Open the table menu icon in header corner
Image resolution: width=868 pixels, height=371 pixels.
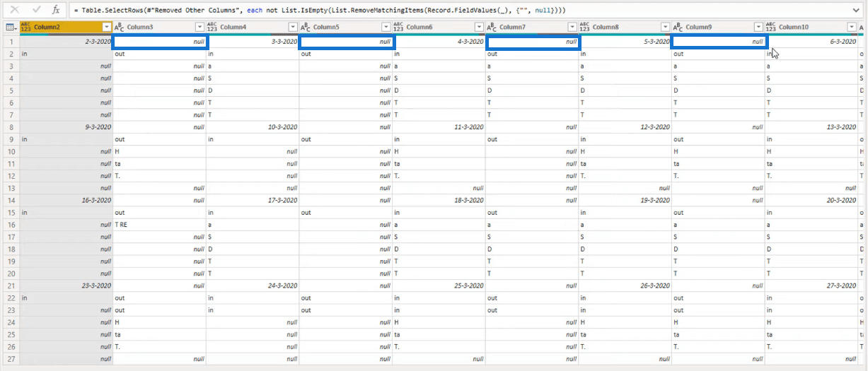(10, 27)
